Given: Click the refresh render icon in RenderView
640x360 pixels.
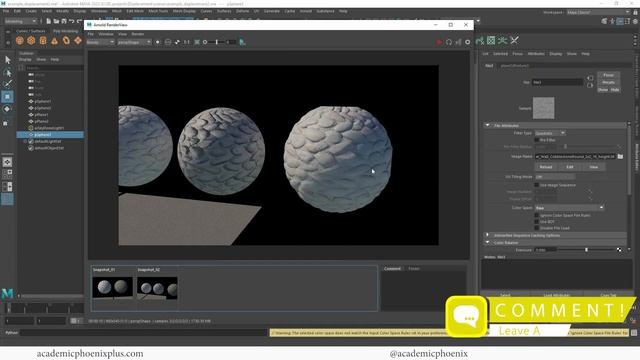Looking at the screenshot, I should pos(449,42).
